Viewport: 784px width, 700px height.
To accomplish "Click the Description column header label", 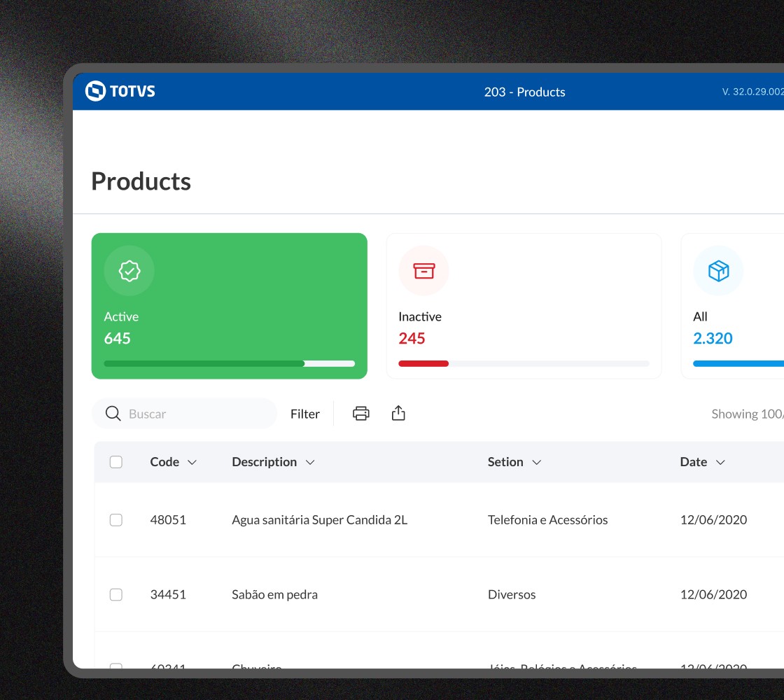I will (x=264, y=462).
